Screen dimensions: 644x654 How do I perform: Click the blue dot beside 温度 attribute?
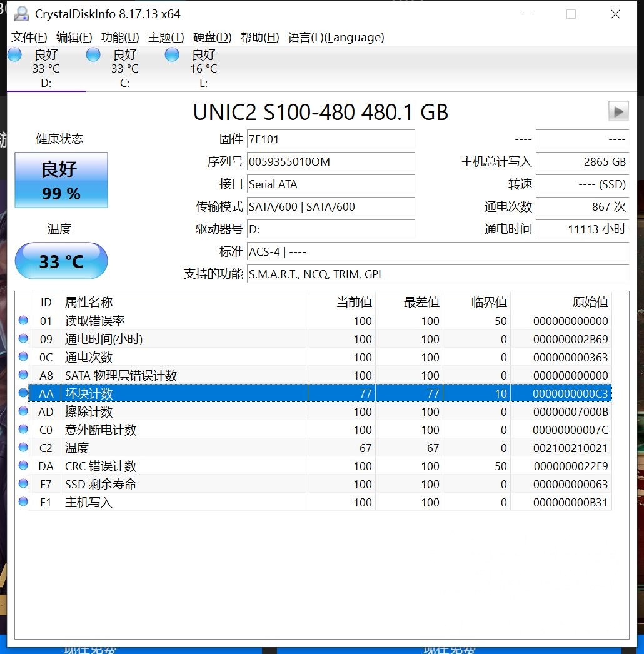[x=23, y=448]
